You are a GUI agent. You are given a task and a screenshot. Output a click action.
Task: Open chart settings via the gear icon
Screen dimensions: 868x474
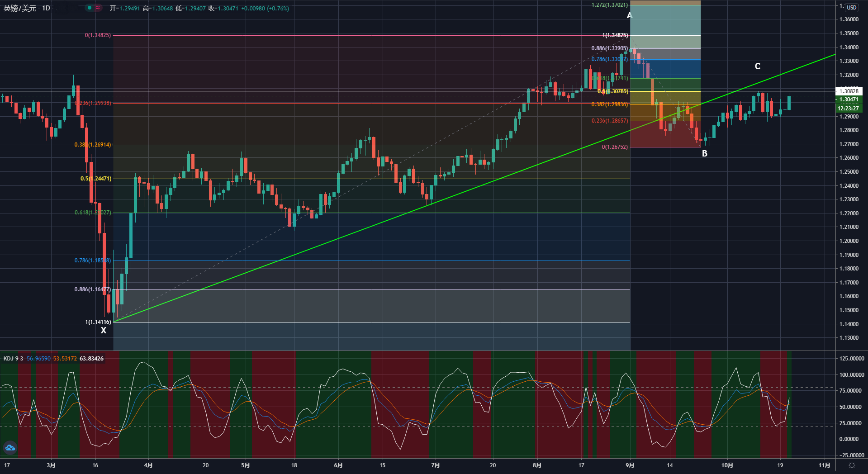[x=852, y=465]
